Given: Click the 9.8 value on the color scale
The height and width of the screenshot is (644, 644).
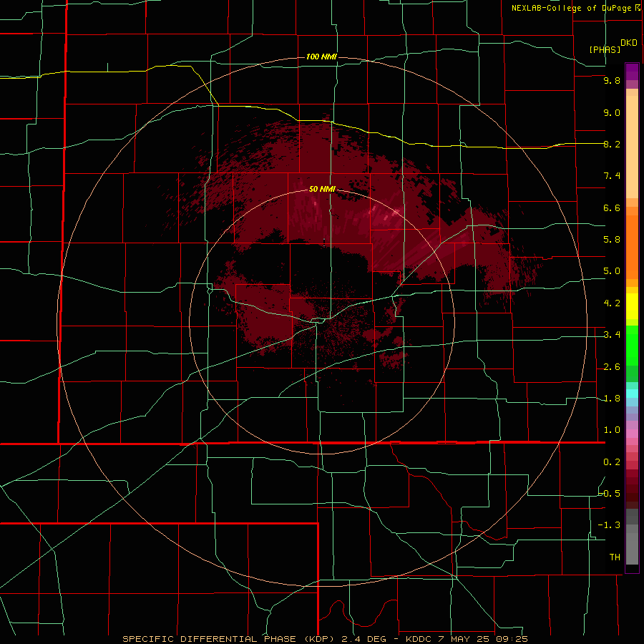Looking at the screenshot, I should coord(612,80).
